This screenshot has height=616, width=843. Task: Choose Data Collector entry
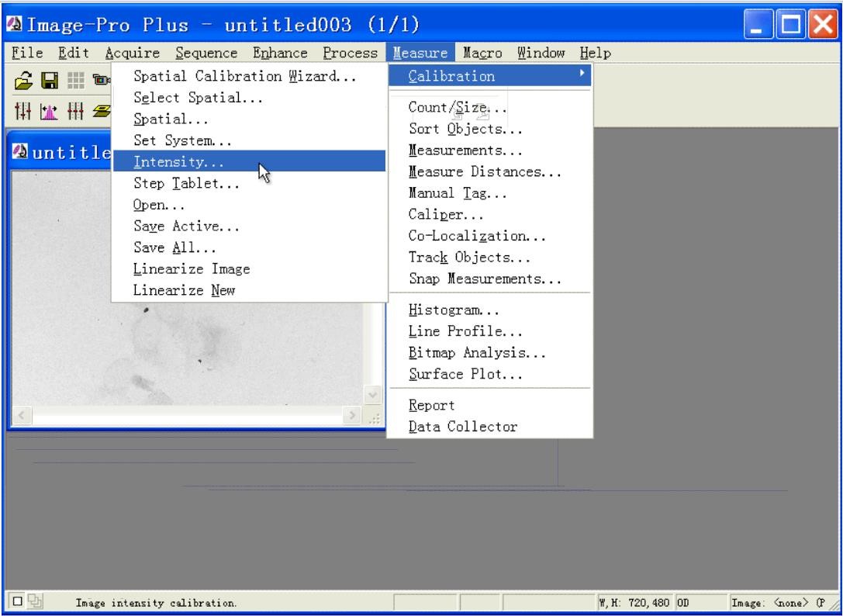490,427
